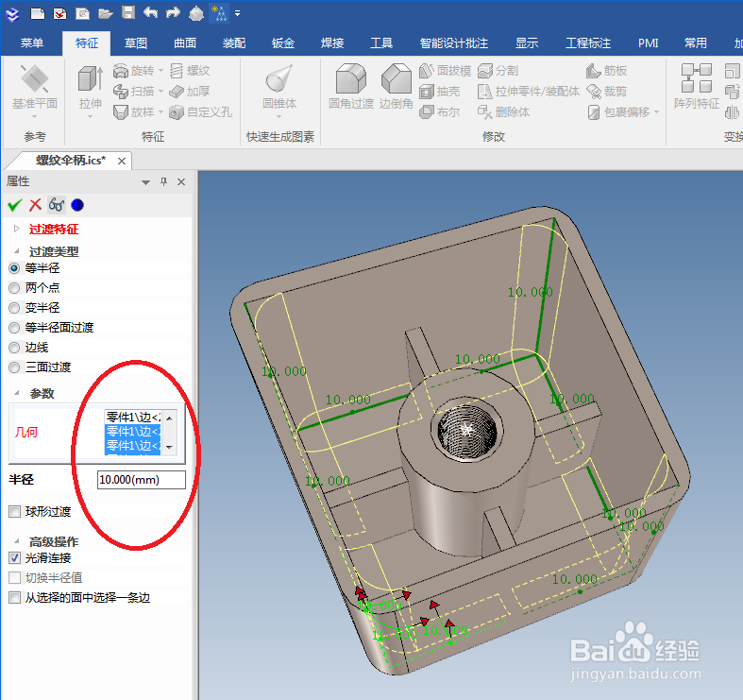The height and width of the screenshot is (700, 743).
Task: Switch to the 草图 ribbon tab
Action: (x=136, y=43)
